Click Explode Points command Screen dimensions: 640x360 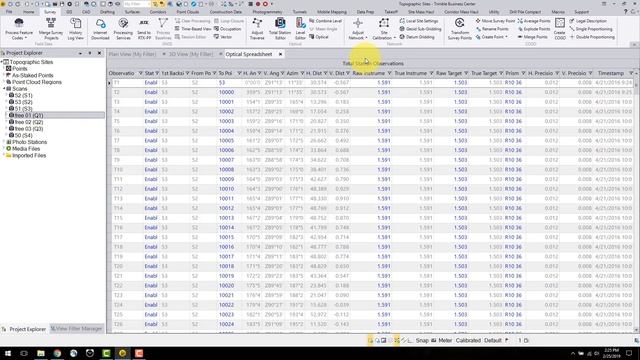[x=534, y=29]
